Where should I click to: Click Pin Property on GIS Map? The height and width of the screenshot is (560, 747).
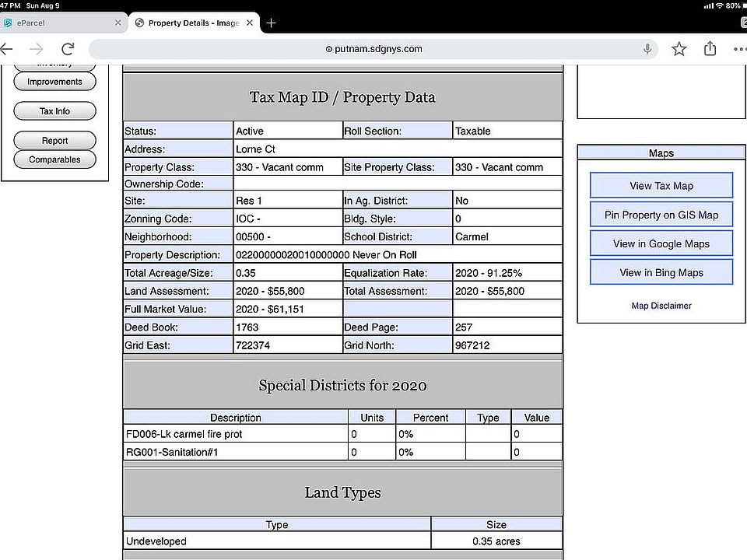[x=661, y=215]
